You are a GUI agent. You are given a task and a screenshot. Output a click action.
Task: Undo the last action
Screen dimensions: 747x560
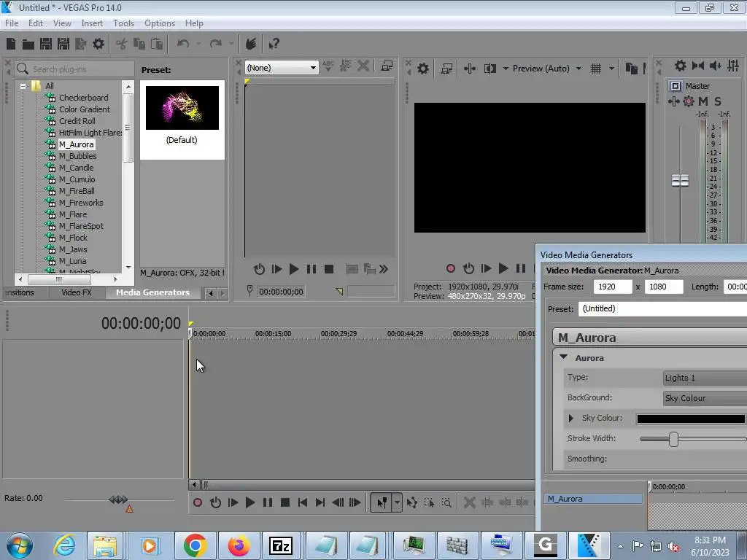coord(183,44)
